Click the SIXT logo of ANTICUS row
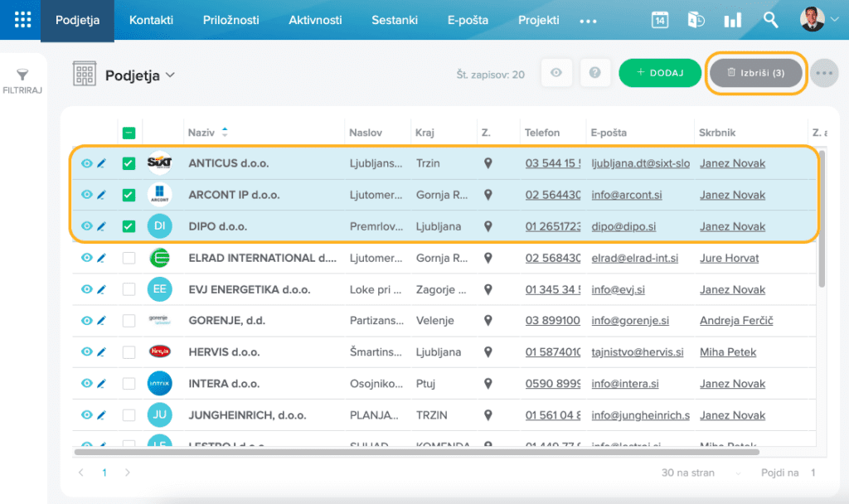Screen dimensions: 849x504 (160, 162)
